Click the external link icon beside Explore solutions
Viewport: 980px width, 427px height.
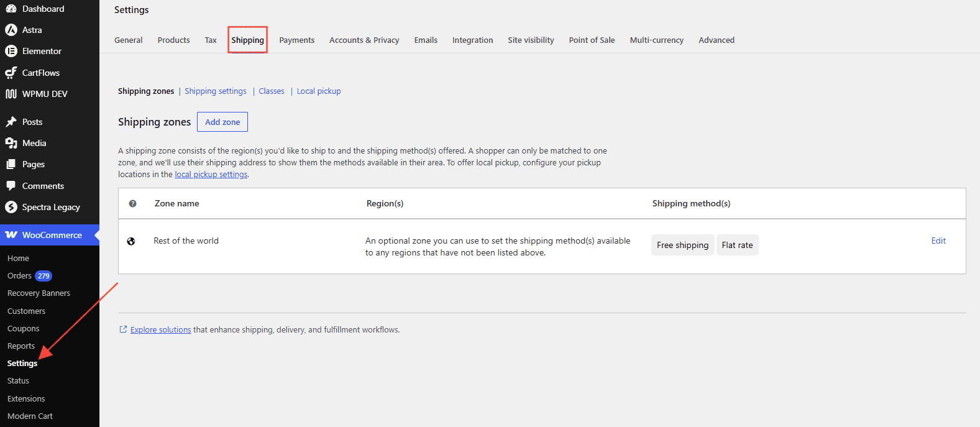tap(123, 329)
